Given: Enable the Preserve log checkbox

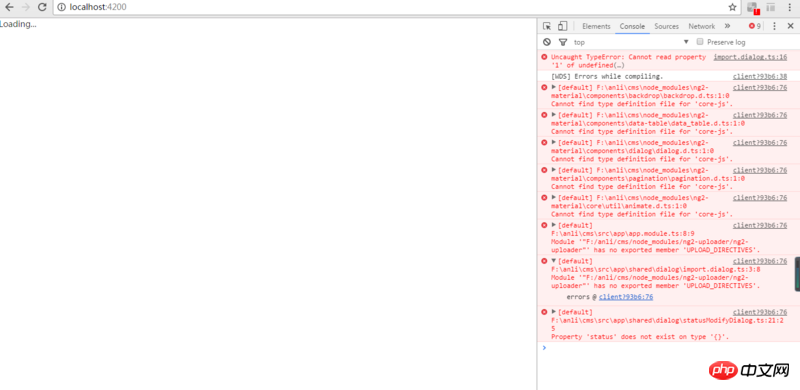Looking at the screenshot, I should pyautogui.click(x=700, y=41).
